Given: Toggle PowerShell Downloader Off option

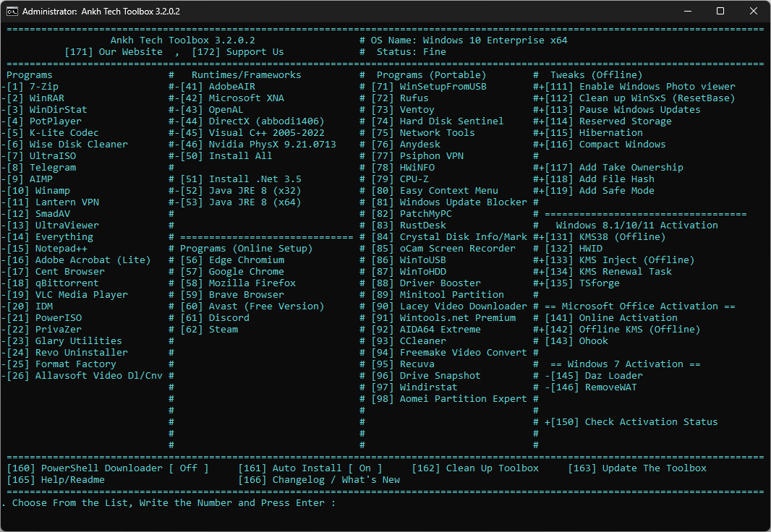Looking at the screenshot, I should point(108,468).
